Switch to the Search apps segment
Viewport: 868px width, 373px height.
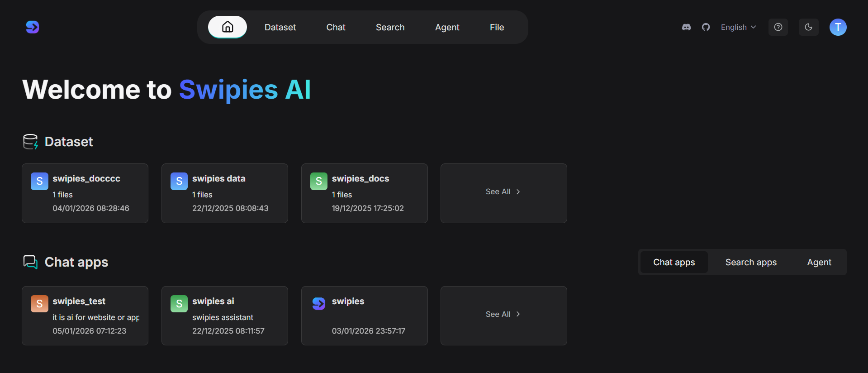pyautogui.click(x=751, y=262)
